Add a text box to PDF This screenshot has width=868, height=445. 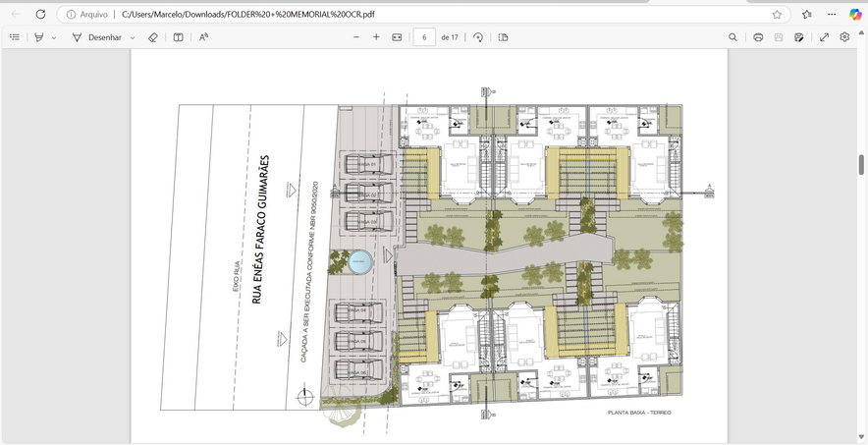(x=179, y=37)
